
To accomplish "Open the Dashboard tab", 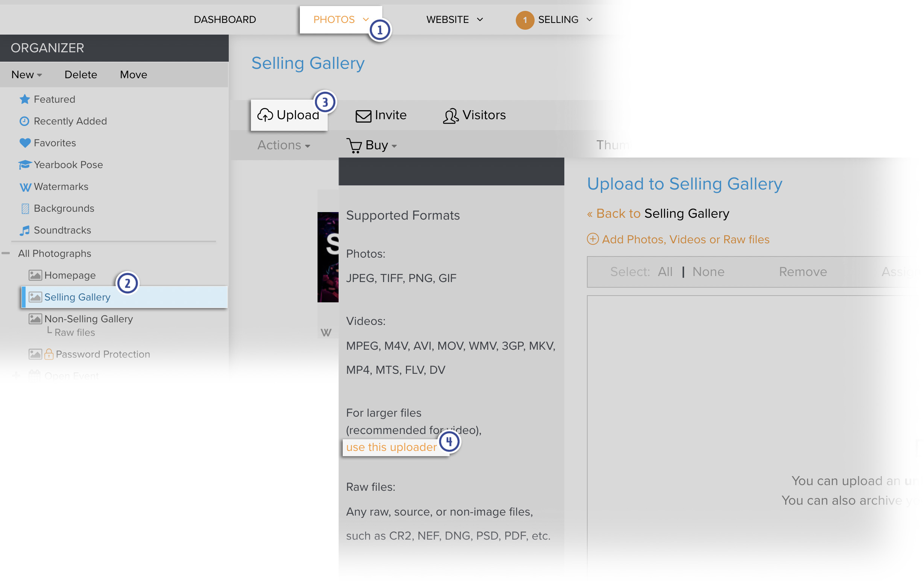I will coord(225,20).
